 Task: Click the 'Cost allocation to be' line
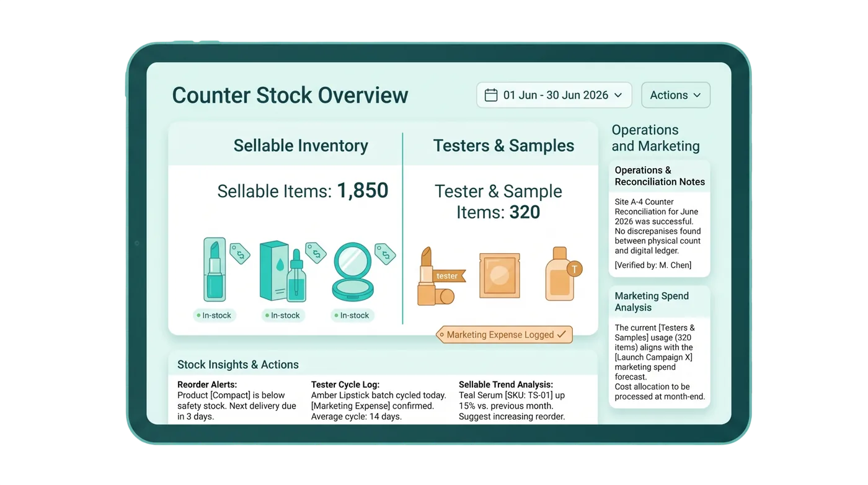(x=652, y=386)
